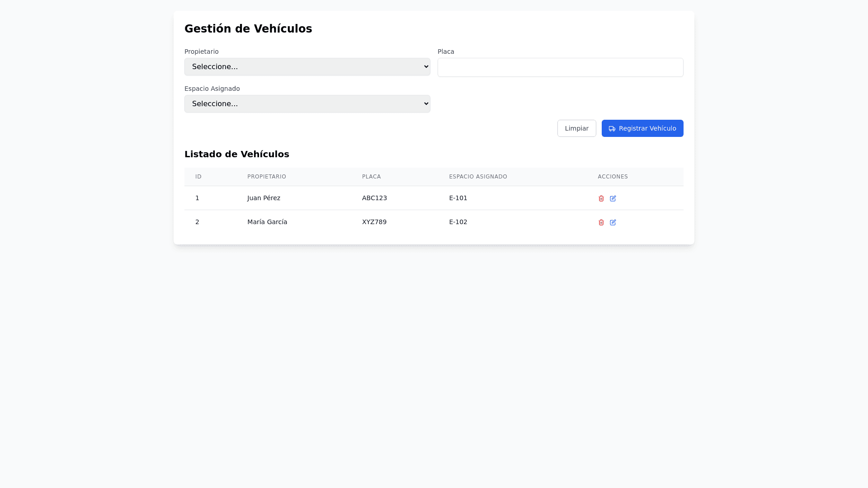Screen dimensions: 868x488
Task: Click truck icon on Registrar Vehículo button
Action: coord(612,129)
